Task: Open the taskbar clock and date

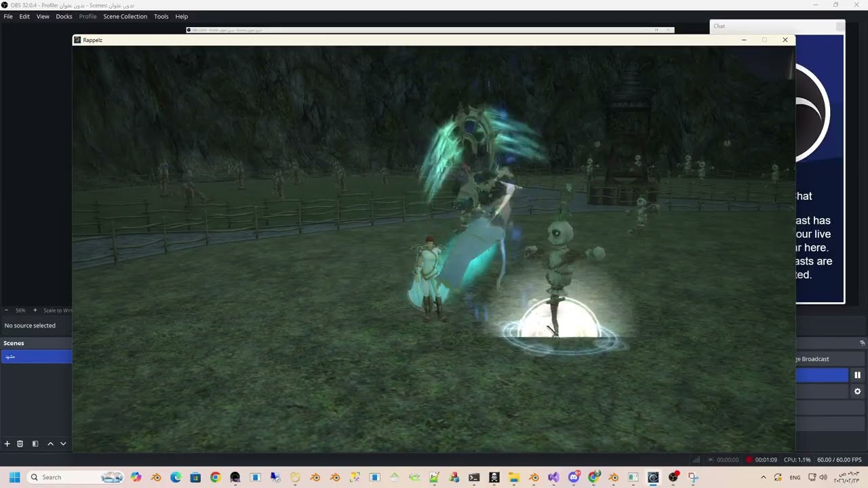Action: click(846, 477)
